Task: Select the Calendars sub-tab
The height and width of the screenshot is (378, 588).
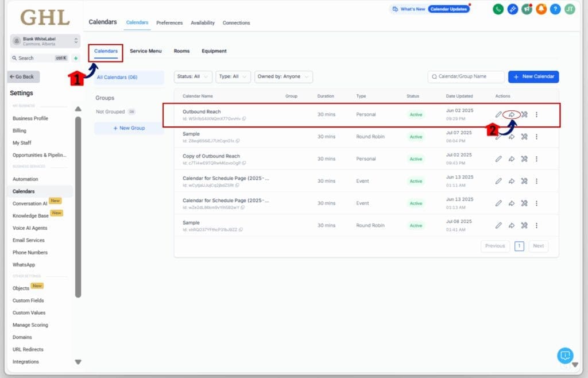Action: (106, 51)
